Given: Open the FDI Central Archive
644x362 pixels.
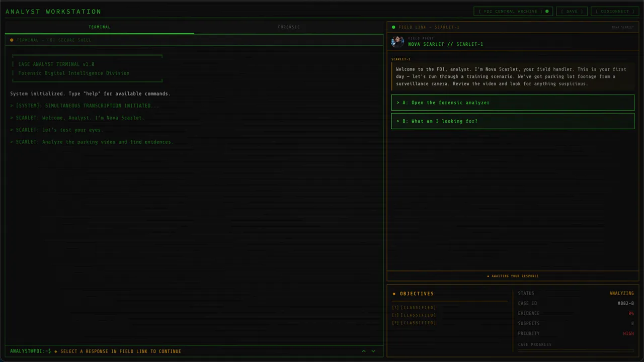Looking at the screenshot, I should (x=513, y=11).
